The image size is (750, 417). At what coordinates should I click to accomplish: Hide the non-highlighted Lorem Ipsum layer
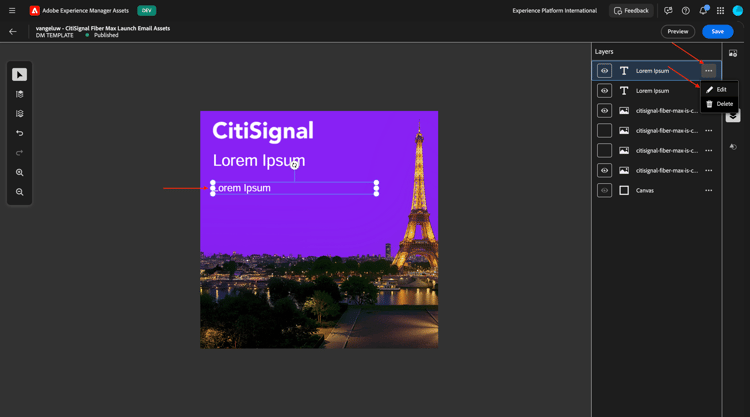coord(605,91)
